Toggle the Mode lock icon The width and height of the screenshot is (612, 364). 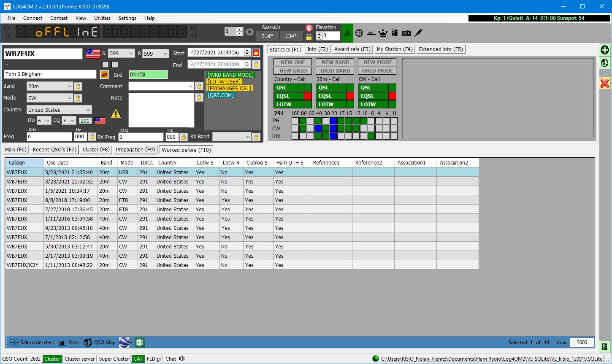(x=78, y=98)
